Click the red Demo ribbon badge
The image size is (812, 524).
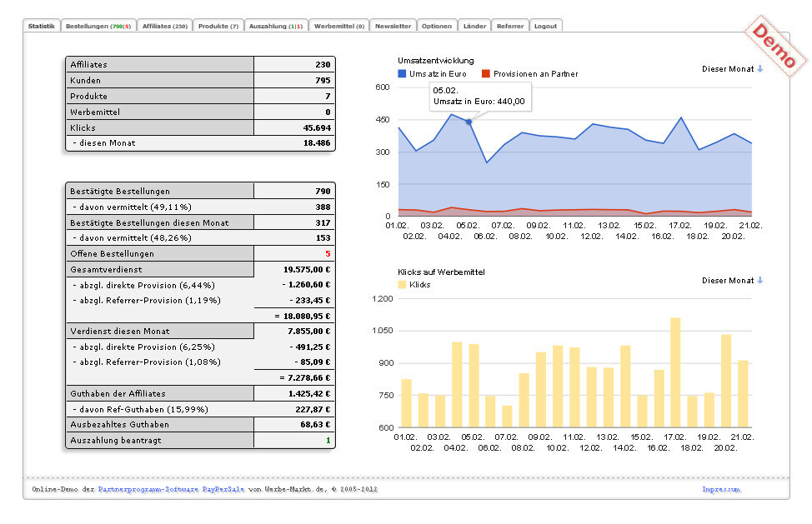coord(773,46)
